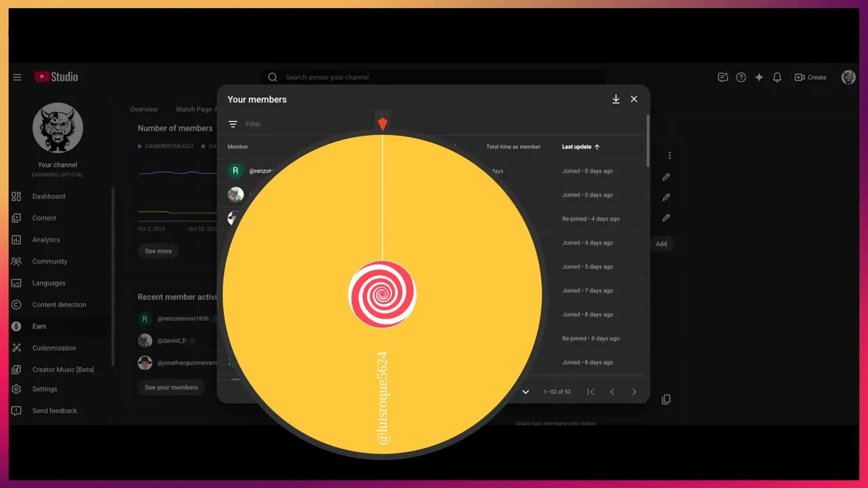Close the Your members dialog
This screenshot has width=868, height=488.
coord(634,99)
